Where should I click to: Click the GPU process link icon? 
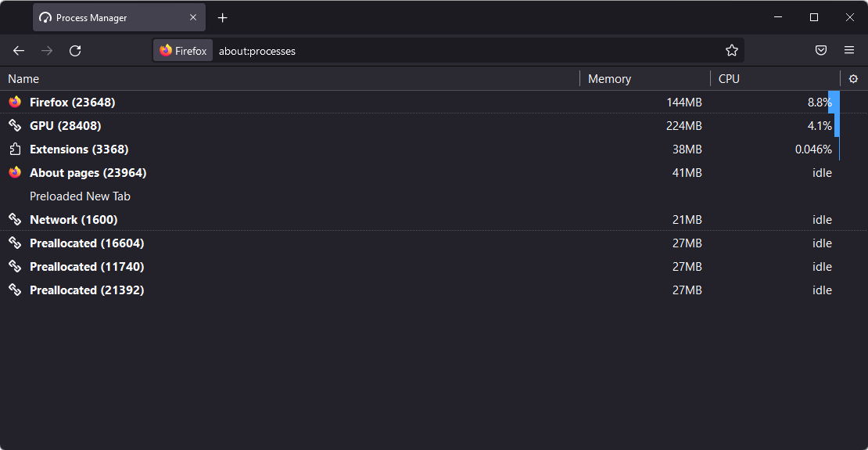(15, 126)
